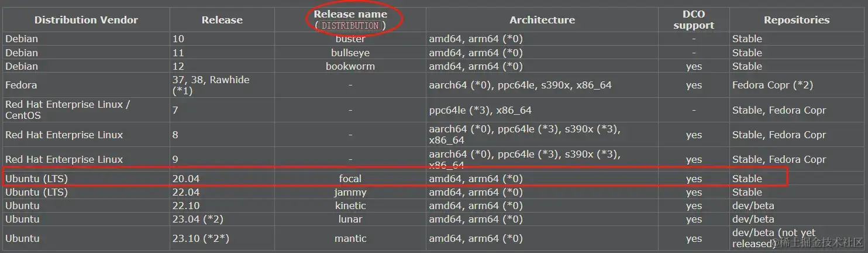The image size is (868, 253).
Task: Select the "bookworm" release name cell
Action: [x=350, y=66]
